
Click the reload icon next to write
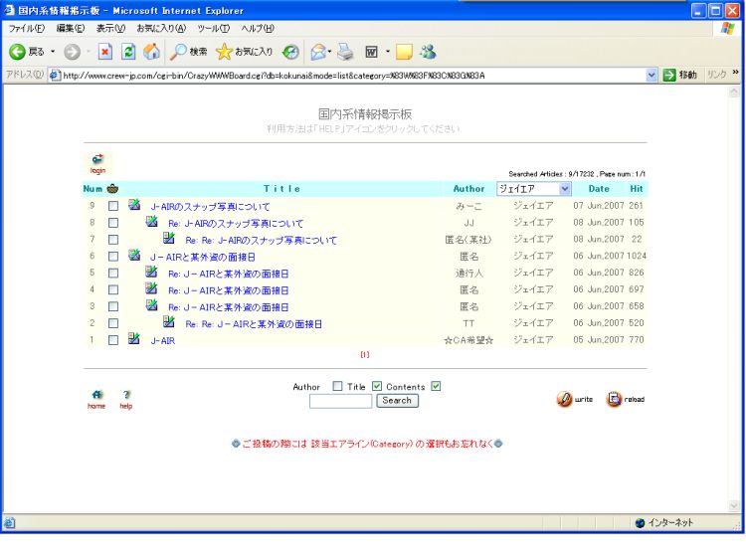point(615,399)
